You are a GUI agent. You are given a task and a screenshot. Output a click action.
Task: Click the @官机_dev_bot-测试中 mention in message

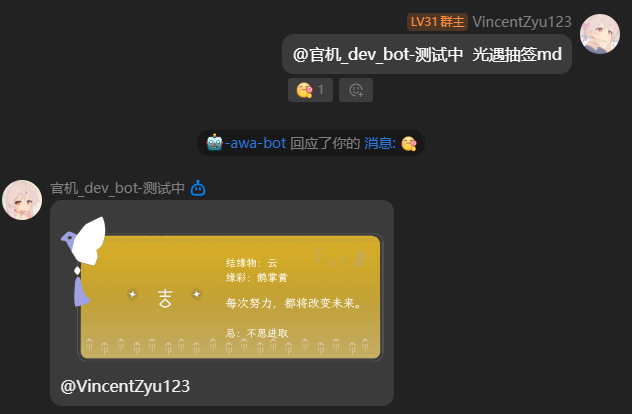pyautogui.click(x=378, y=54)
